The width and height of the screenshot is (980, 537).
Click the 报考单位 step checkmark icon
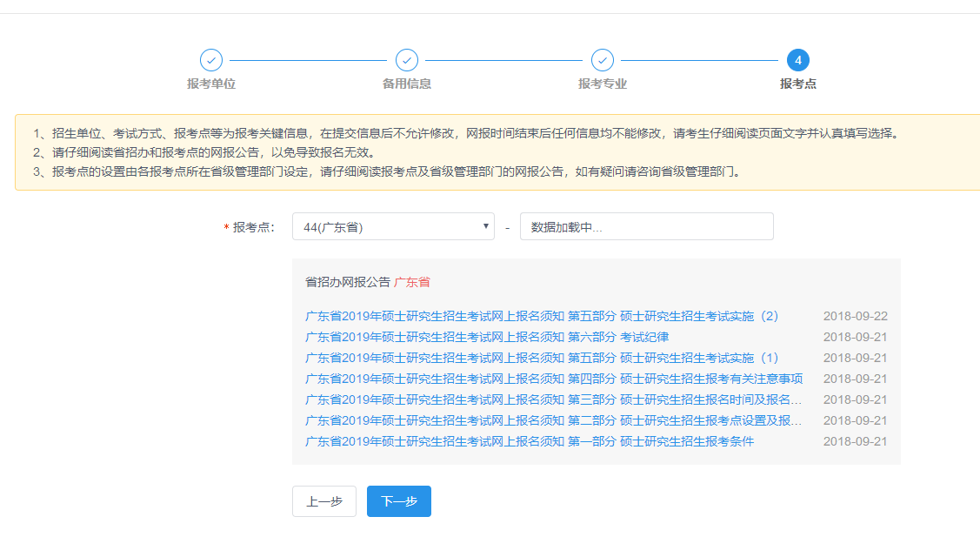(x=211, y=60)
